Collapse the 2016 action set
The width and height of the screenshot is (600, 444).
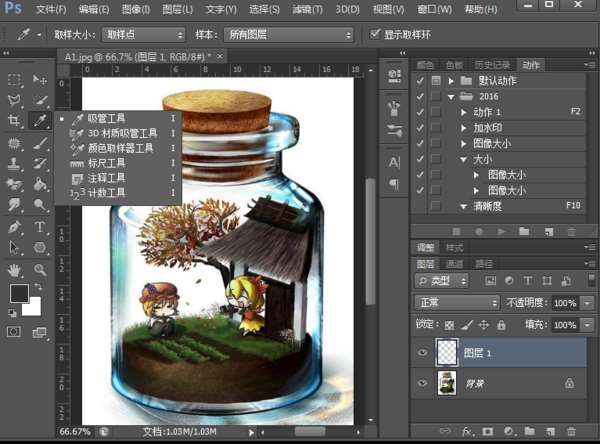451,97
